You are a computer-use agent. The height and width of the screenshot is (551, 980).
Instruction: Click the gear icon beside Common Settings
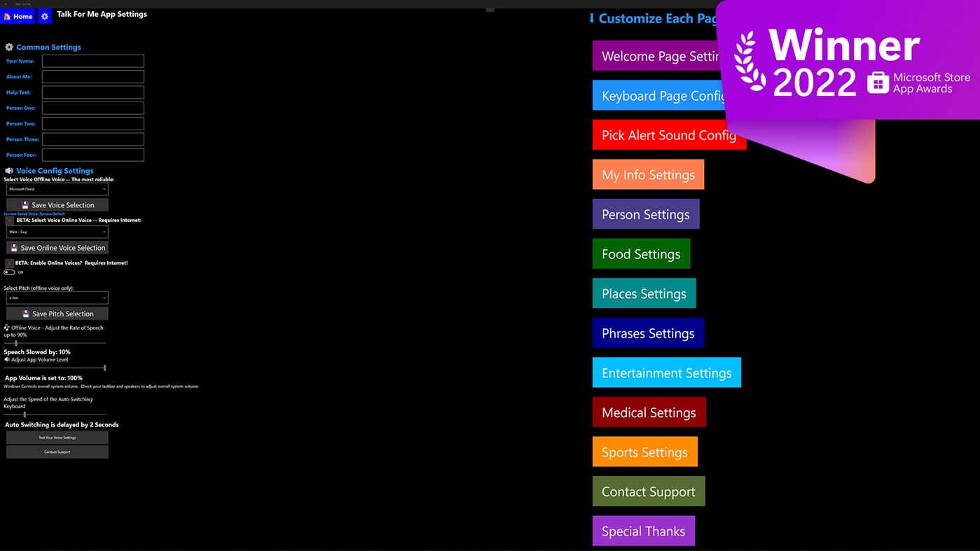(8, 46)
